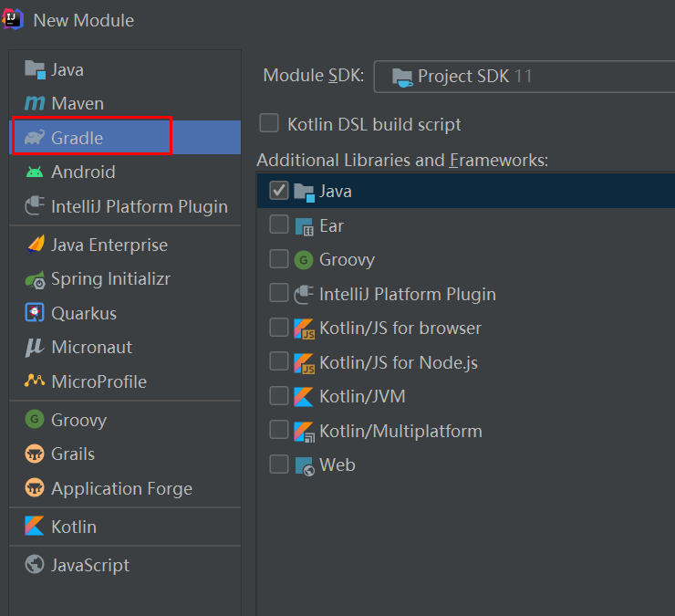Click the Quarkus icon
The height and width of the screenshot is (616, 675).
[x=35, y=313]
